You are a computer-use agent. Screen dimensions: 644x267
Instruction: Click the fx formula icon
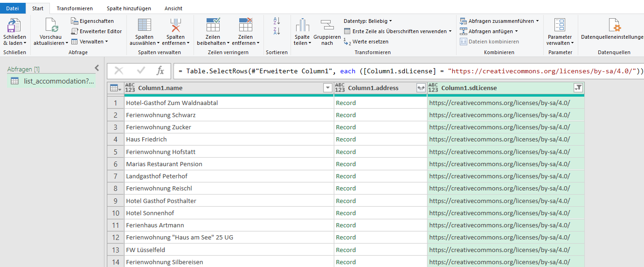[160, 71]
